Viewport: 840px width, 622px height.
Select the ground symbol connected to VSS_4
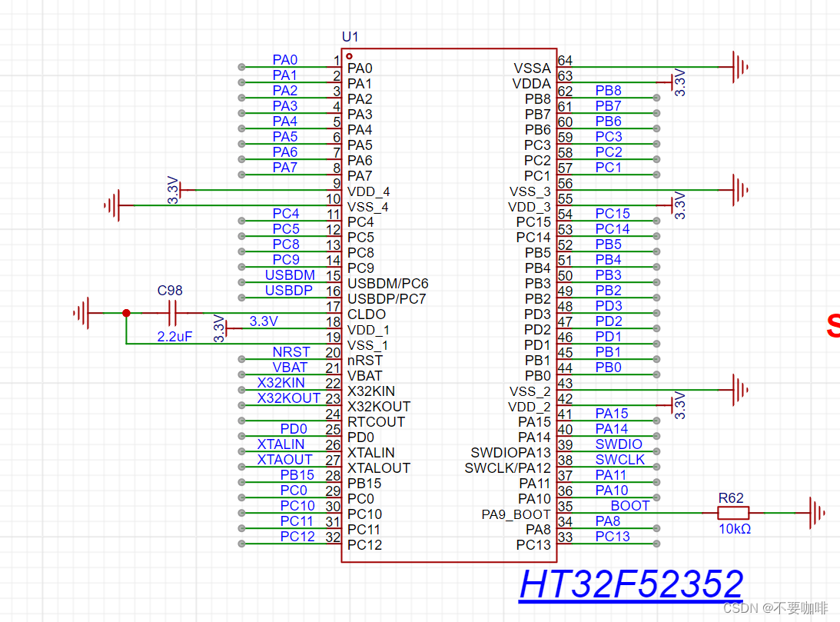coord(114,206)
